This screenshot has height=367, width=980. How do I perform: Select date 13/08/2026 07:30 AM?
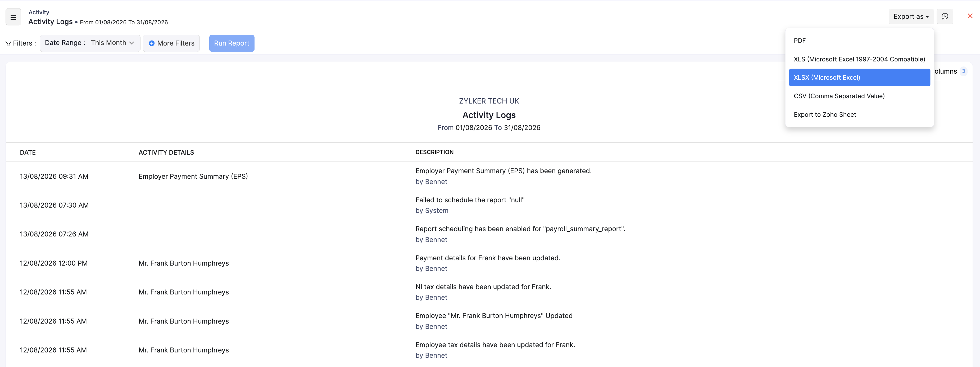pyautogui.click(x=54, y=205)
